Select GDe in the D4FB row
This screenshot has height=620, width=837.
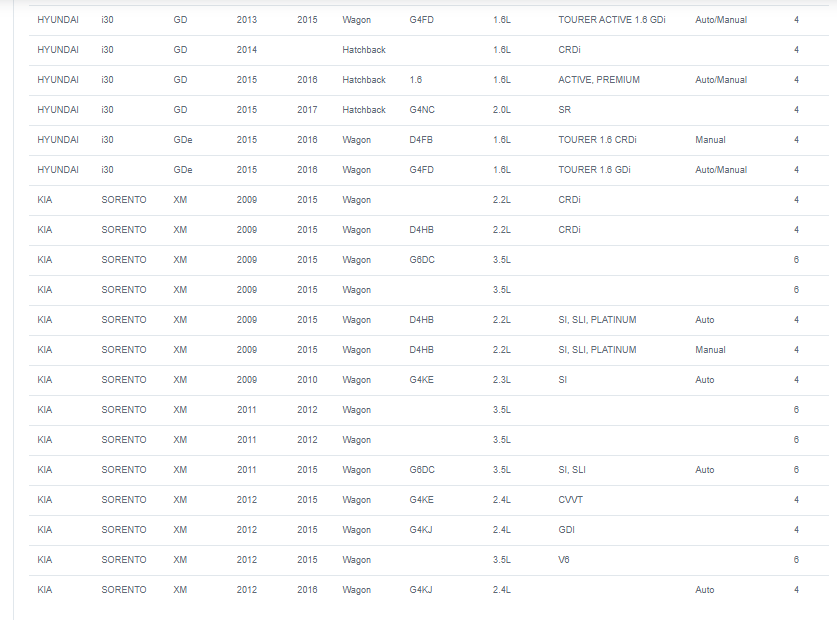pyautogui.click(x=183, y=139)
